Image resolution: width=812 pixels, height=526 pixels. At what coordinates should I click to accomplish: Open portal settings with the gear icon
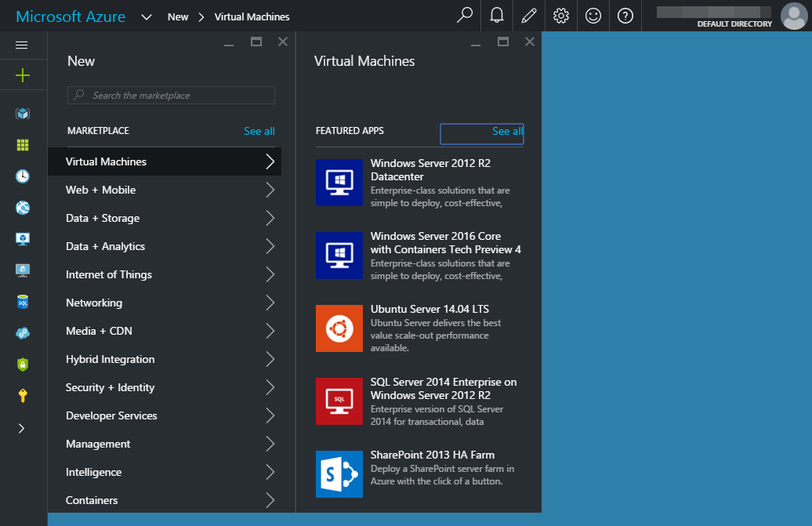click(x=561, y=16)
